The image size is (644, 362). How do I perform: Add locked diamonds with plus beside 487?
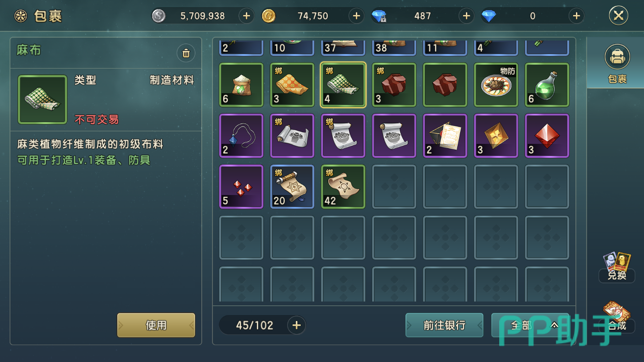(x=466, y=16)
